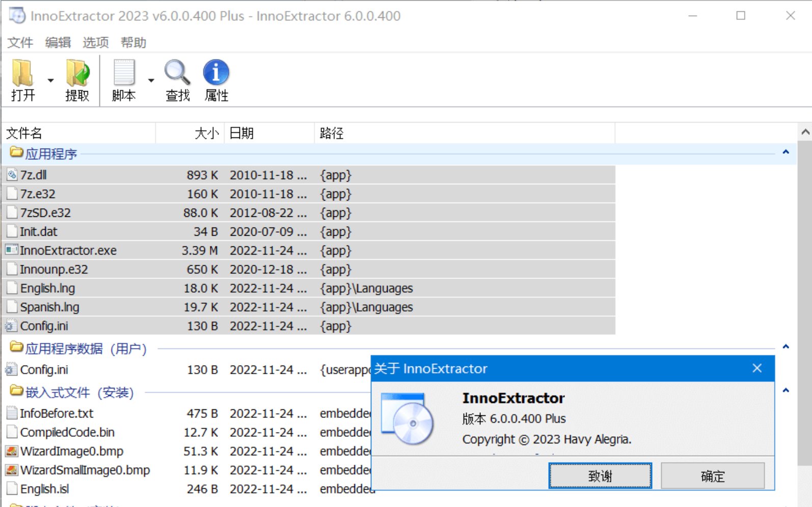This screenshot has height=507, width=812.
Task: Click the WizardImage0.bmp image icon
Action: click(11, 451)
